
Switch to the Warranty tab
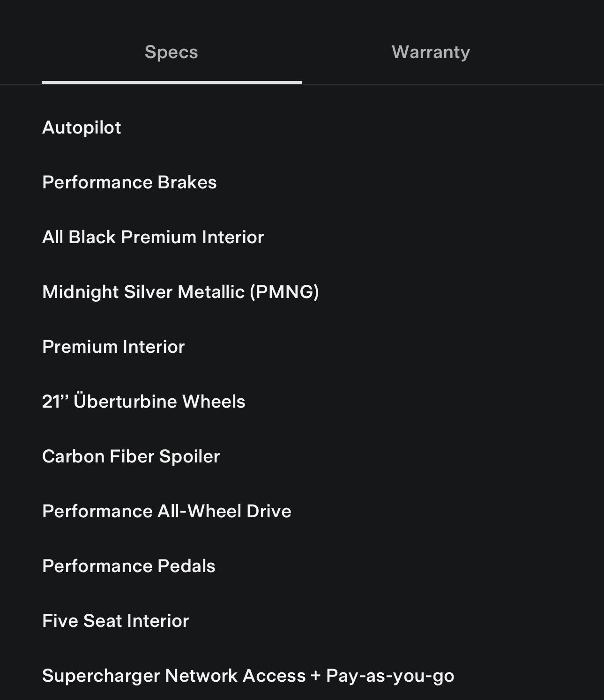point(431,52)
